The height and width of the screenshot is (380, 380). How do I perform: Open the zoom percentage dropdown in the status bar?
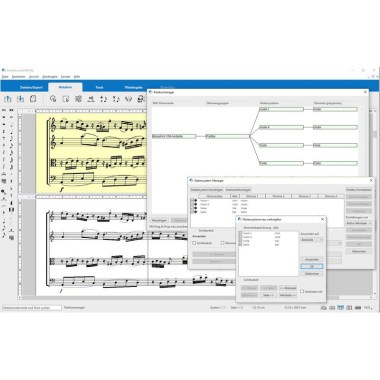368,308
